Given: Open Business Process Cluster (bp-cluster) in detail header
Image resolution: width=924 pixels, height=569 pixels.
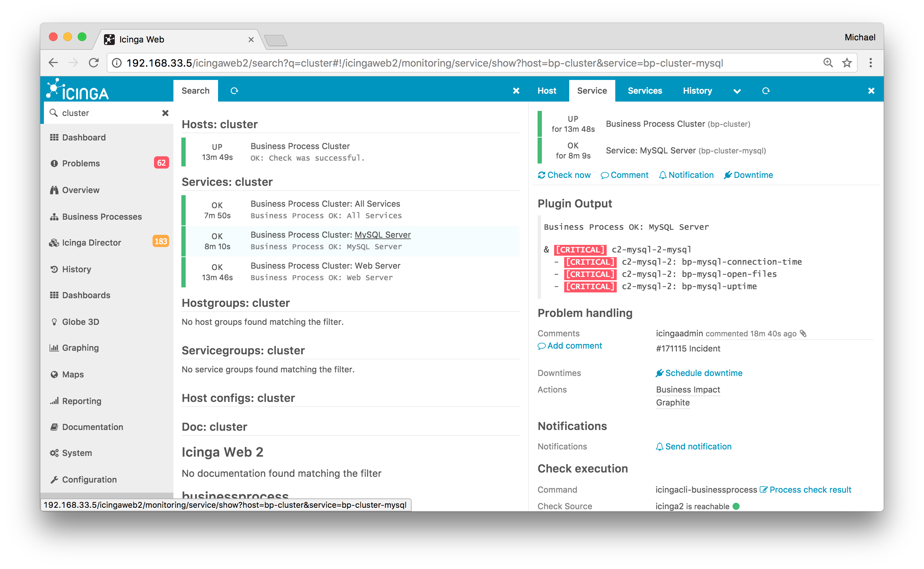Looking at the screenshot, I should (678, 124).
